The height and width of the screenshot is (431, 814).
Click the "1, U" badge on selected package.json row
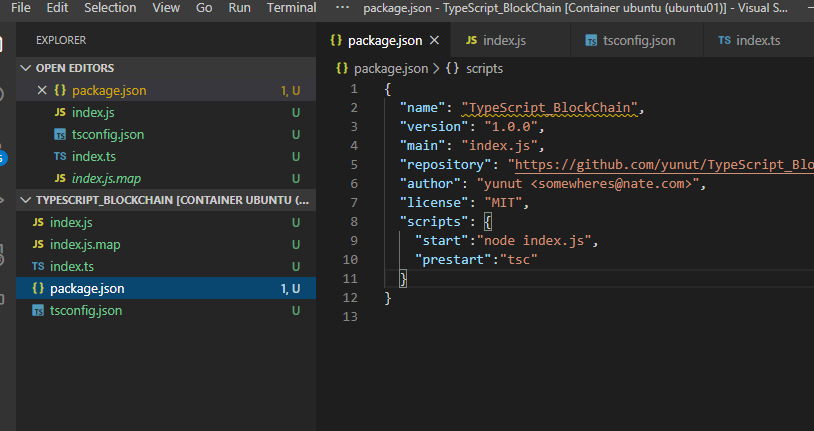coord(291,289)
